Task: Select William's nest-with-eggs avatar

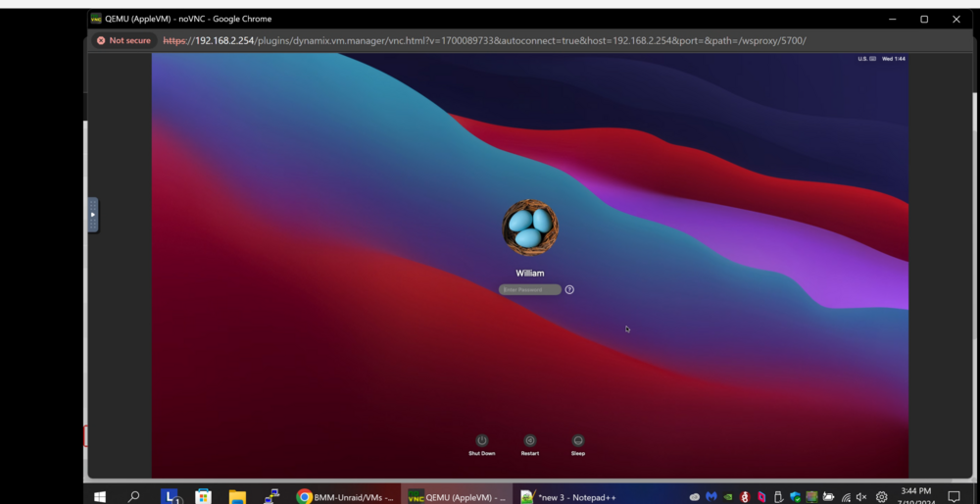Action: click(x=530, y=227)
